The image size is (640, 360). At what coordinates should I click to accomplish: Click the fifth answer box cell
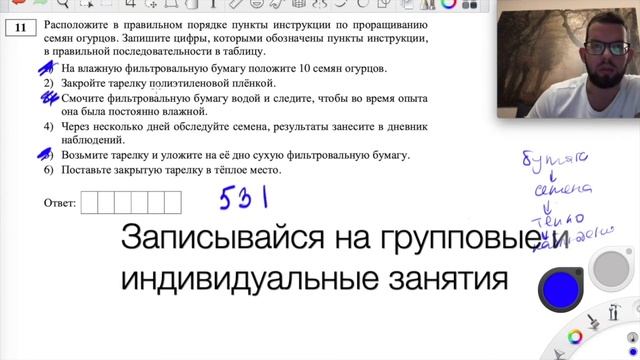[156, 202]
